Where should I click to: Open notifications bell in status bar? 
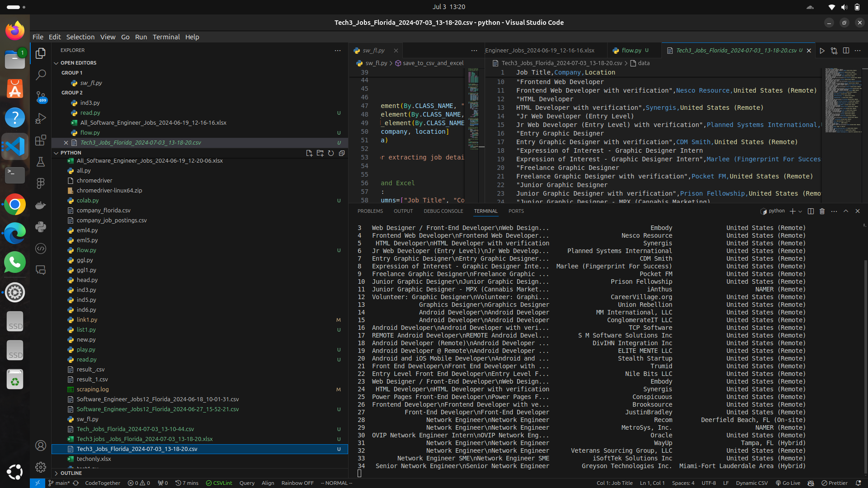coord(858,483)
